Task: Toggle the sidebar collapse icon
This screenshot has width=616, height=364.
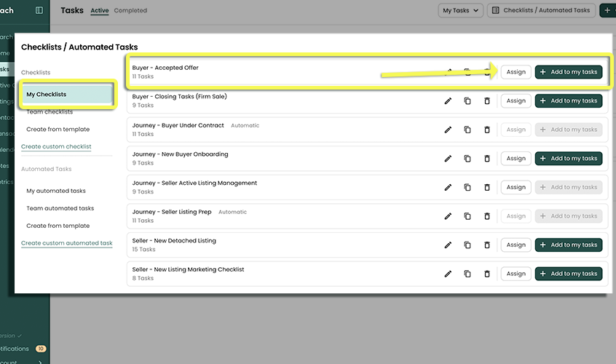Action: [39, 10]
